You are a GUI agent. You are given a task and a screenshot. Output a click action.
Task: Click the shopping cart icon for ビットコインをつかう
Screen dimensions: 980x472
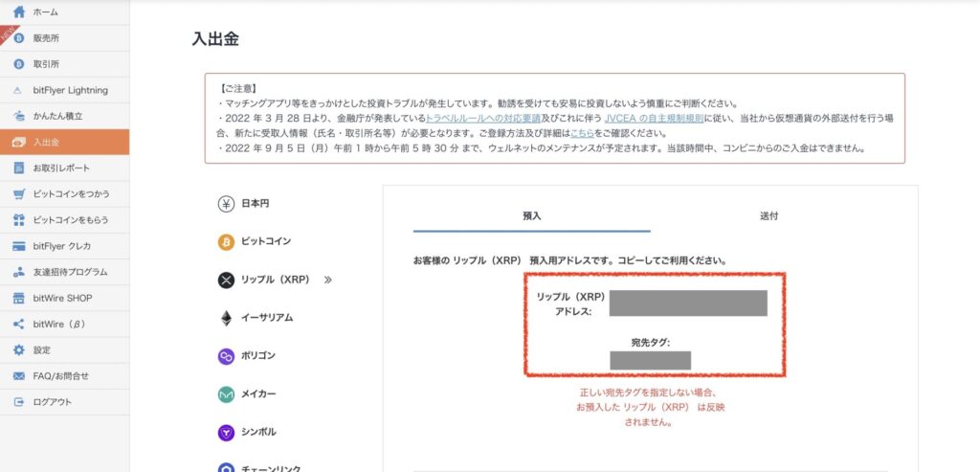coord(19,193)
